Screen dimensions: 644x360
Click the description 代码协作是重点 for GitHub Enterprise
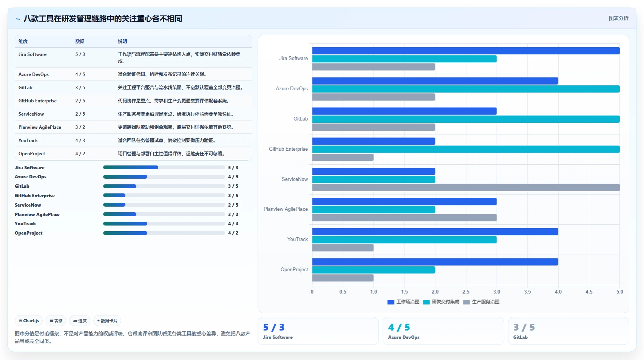[x=173, y=101]
